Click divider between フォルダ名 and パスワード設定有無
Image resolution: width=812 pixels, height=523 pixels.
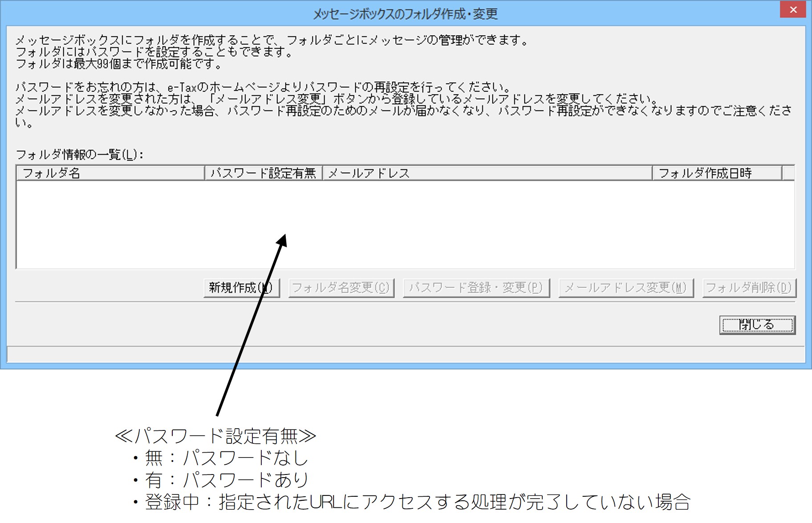(205, 173)
